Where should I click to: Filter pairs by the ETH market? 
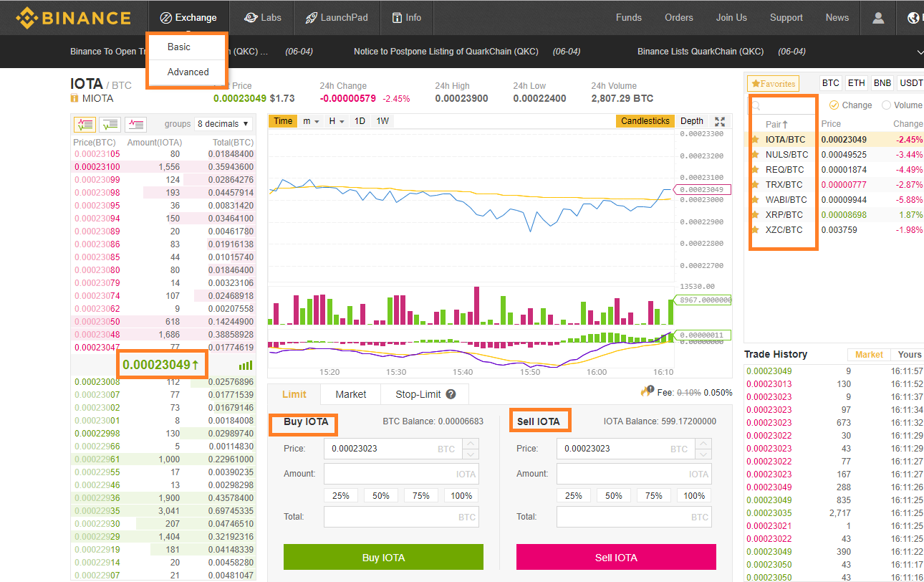pyautogui.click(x=856, y=83)
